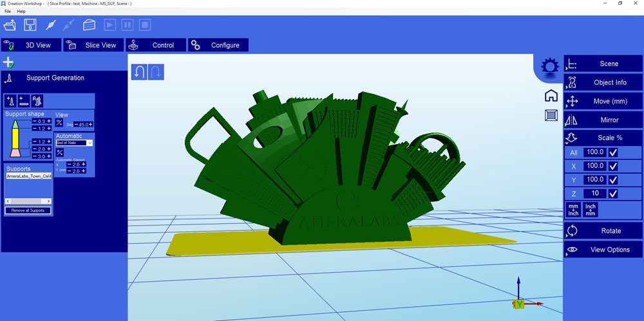
Task: Expand the View Options panel
Action: pos(603,250)
